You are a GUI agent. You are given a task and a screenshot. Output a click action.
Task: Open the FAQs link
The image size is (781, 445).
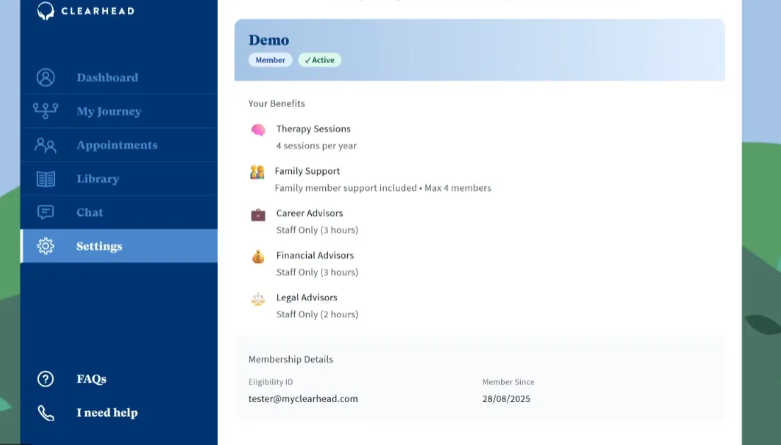pyautogui.click(x=91, y=379)
